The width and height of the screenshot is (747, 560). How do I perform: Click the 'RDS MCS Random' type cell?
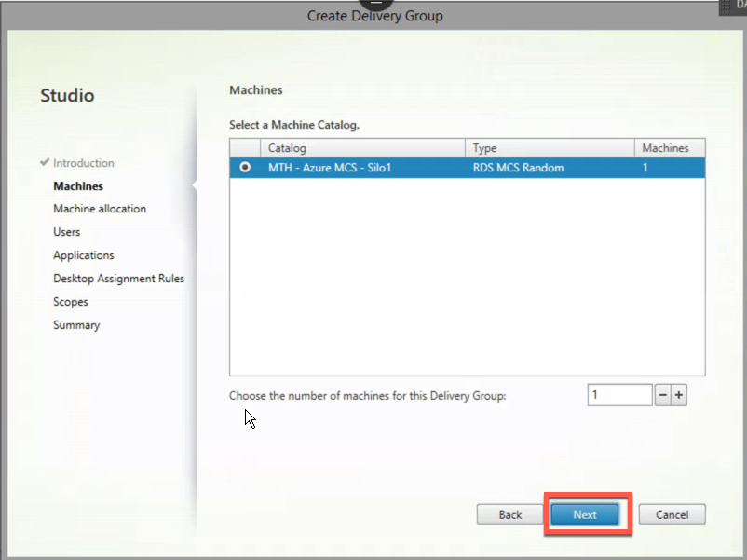518,168
